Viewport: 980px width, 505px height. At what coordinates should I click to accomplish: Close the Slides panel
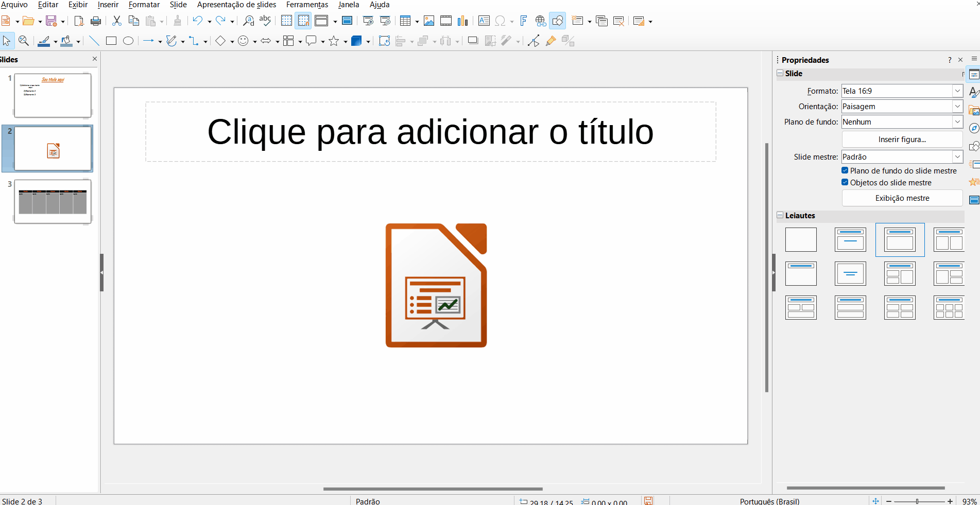pyautogui.click(x=95, y=59)
